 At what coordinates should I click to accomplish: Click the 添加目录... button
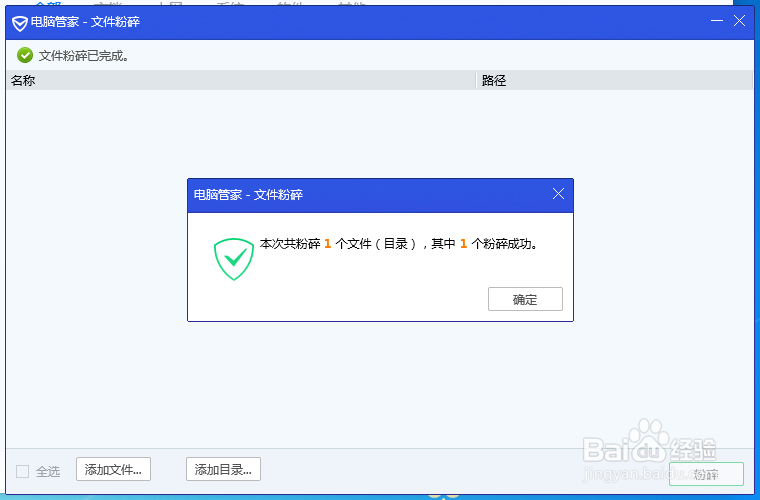tap(223, 469)
